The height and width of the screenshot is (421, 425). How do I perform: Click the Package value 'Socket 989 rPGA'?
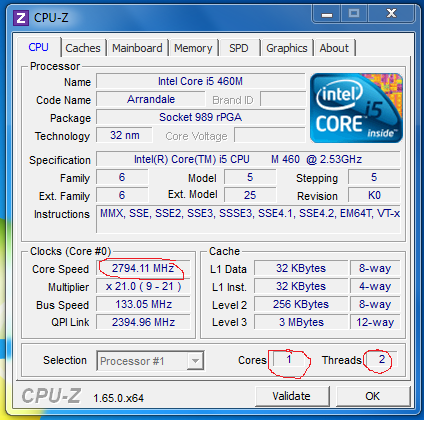(x=201, y=117)
